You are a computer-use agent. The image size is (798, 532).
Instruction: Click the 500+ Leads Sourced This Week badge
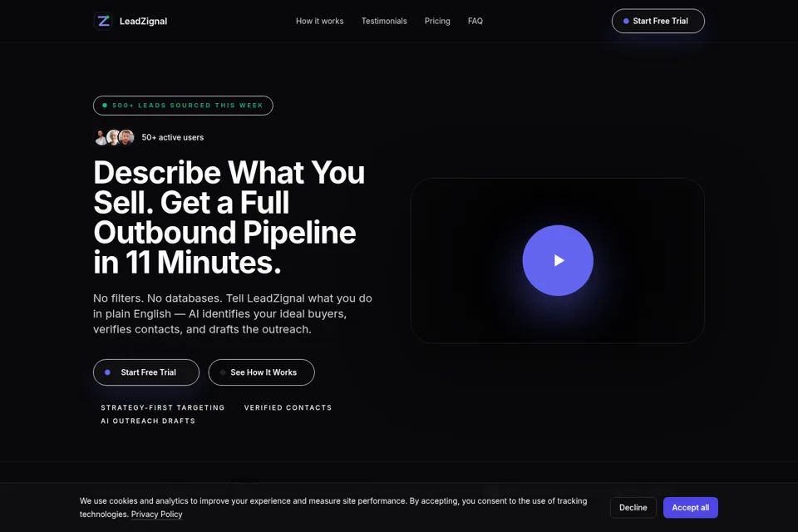click(x=183, y=106)
